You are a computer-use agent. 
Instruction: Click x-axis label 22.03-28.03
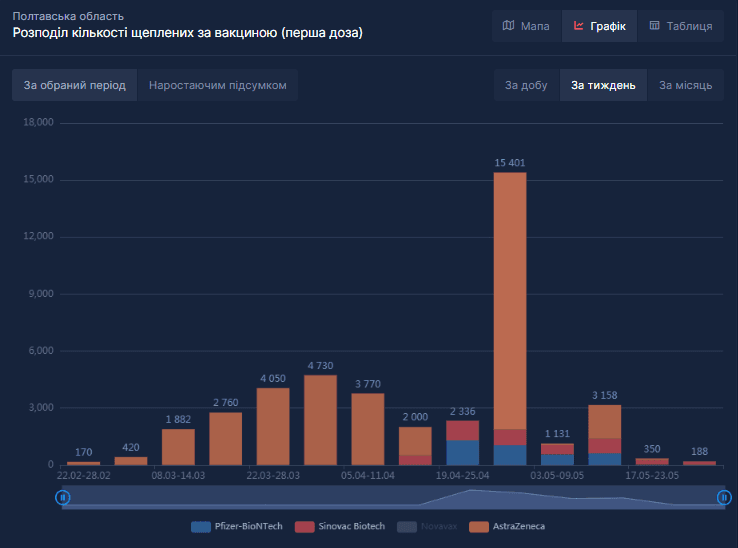[273, 475]
